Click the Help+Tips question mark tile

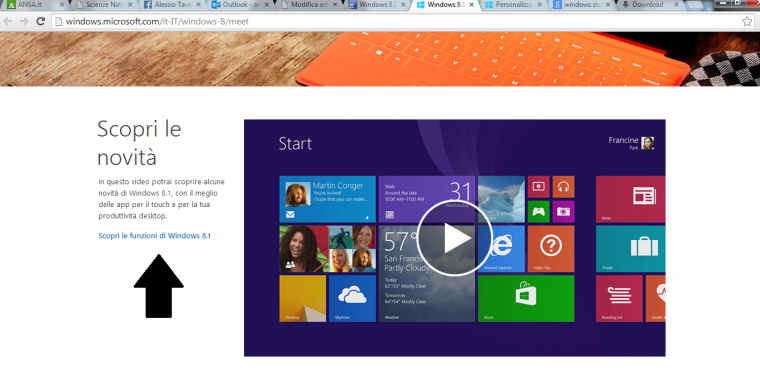coord(551,249)
